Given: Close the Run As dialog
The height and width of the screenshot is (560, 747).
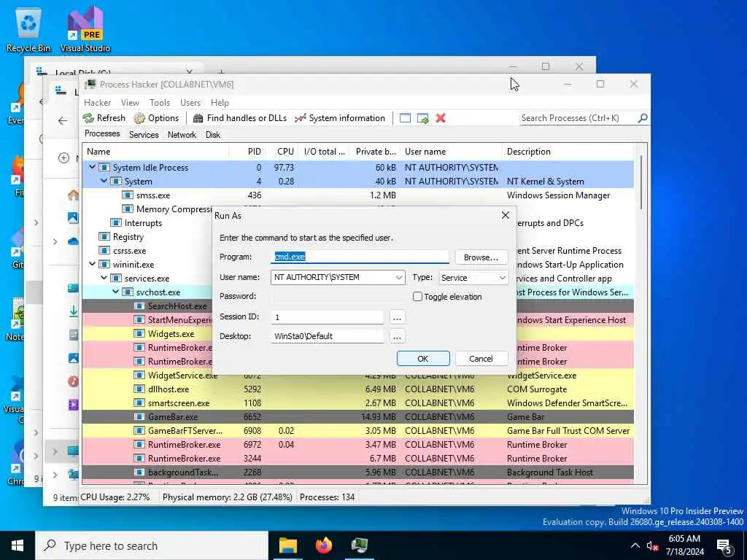Looking at the screenshot, I should 506,215.
